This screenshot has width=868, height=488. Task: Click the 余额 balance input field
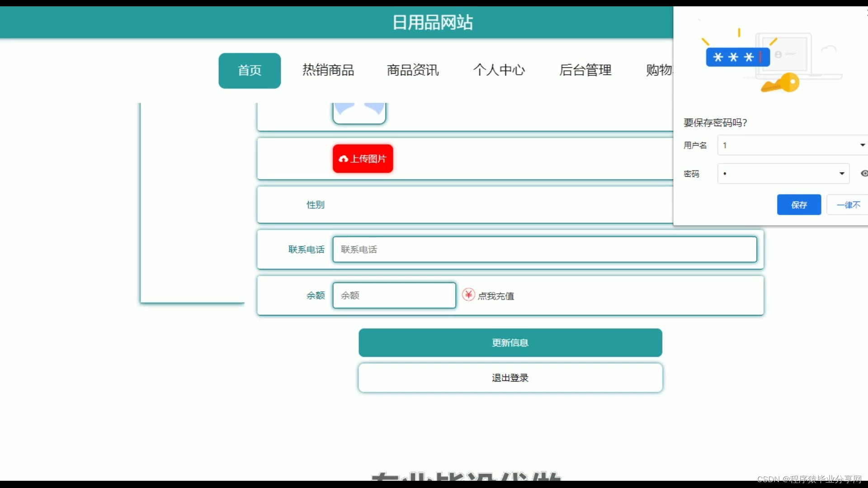tap(394, 296)
